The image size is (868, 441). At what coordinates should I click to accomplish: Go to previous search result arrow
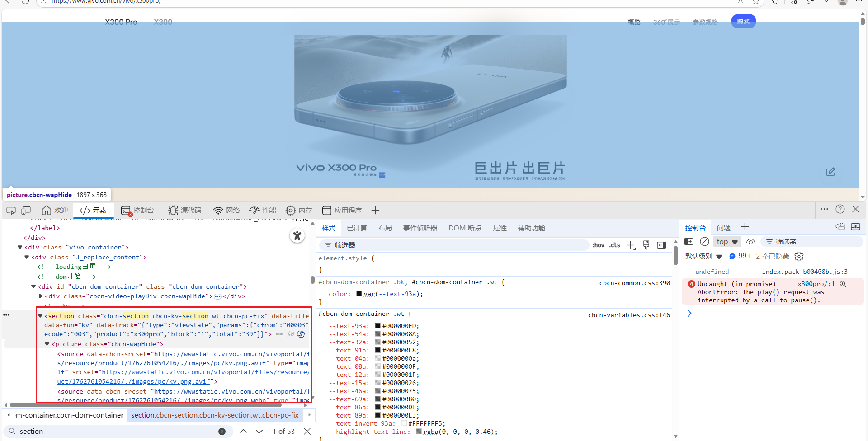243,432
